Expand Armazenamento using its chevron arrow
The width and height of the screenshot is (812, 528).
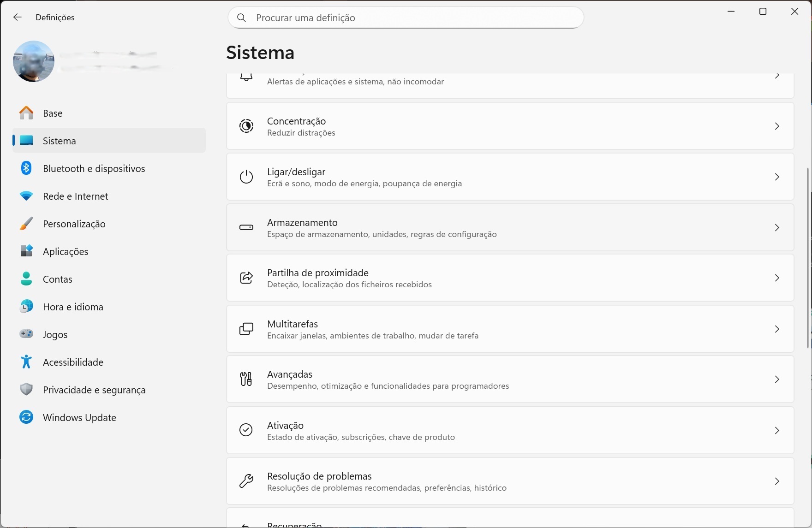pos(777,227)
